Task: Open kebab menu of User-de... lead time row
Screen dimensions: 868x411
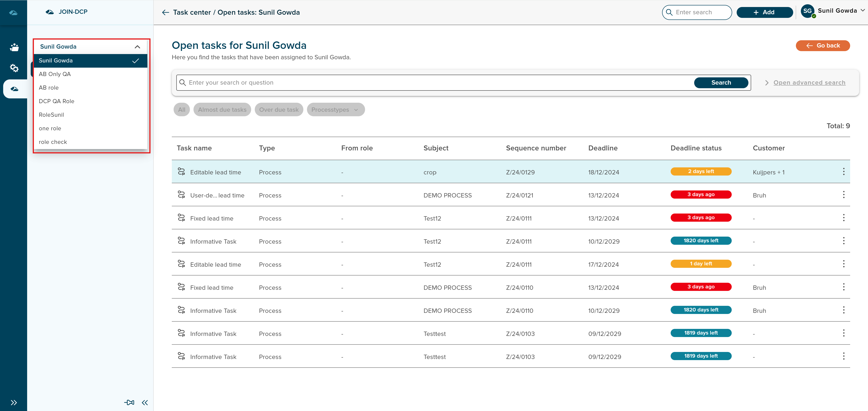Action: [843, 195]
